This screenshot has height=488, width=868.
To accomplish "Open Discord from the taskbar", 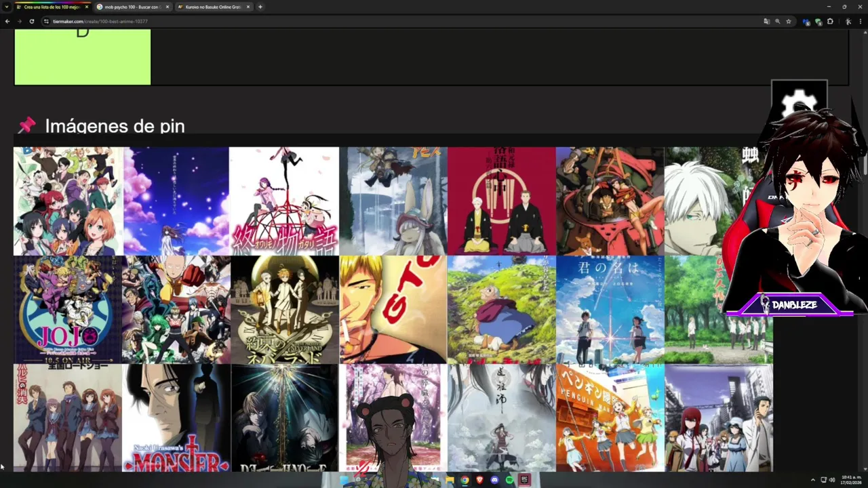I will [494, 480].
